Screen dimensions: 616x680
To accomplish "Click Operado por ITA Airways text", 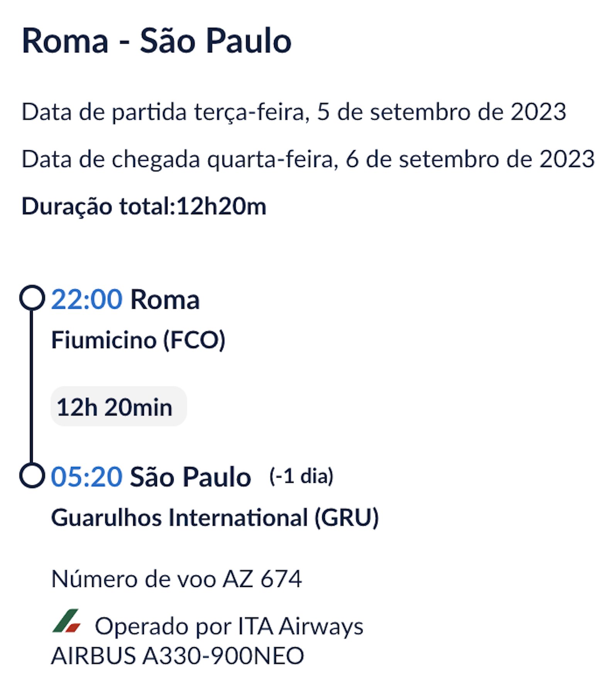I will 229,626.
